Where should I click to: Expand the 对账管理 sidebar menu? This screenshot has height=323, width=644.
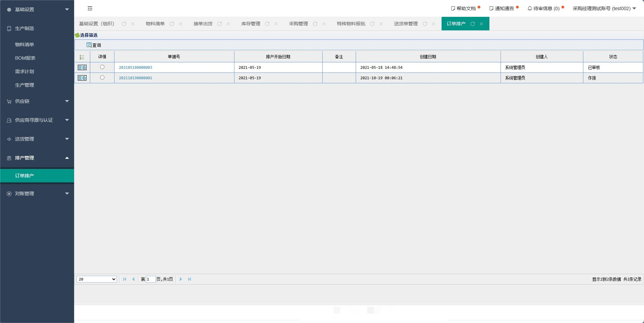click(37, 194)
